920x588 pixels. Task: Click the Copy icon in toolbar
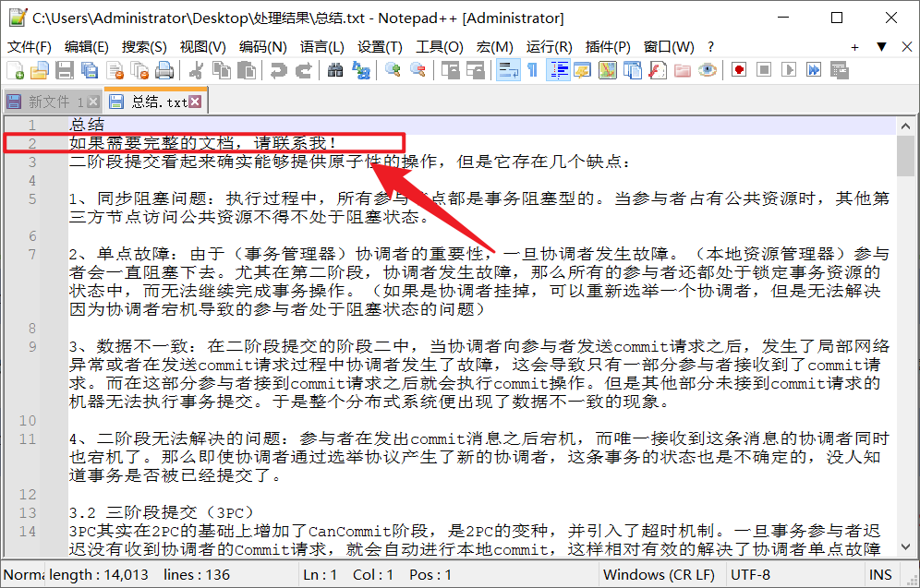[x=221, y=70]
